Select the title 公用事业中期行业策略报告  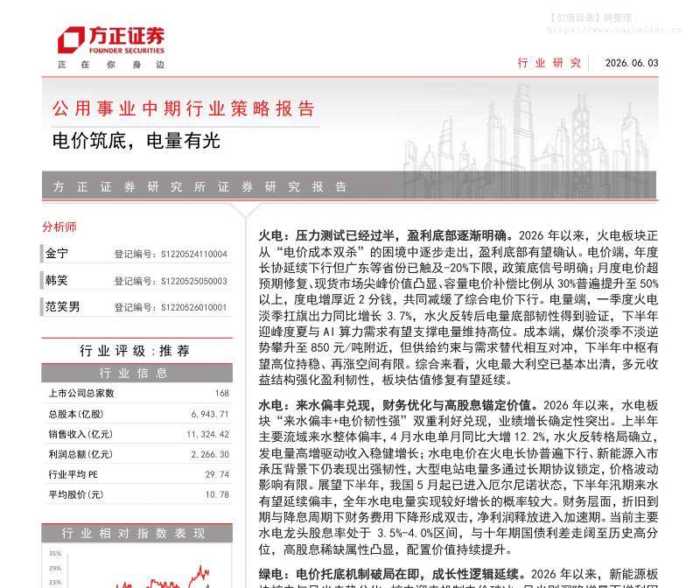tap(184, 109)
